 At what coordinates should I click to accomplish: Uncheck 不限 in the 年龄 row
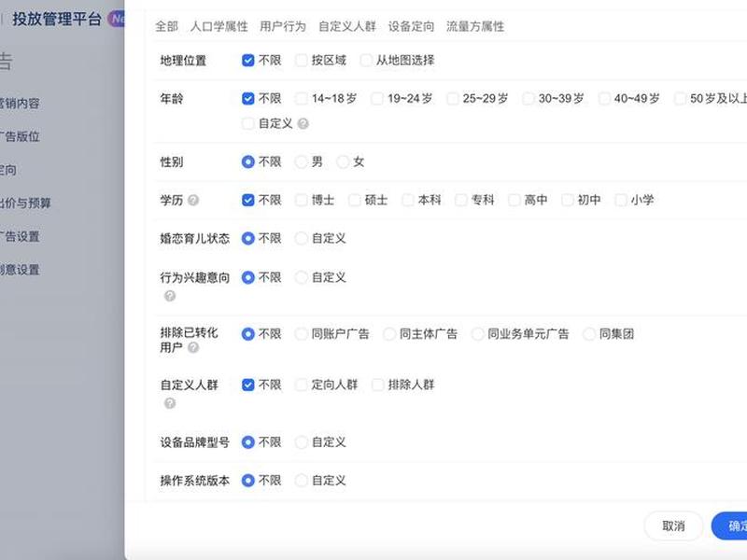pyautogui.click(x=247, y=99)
